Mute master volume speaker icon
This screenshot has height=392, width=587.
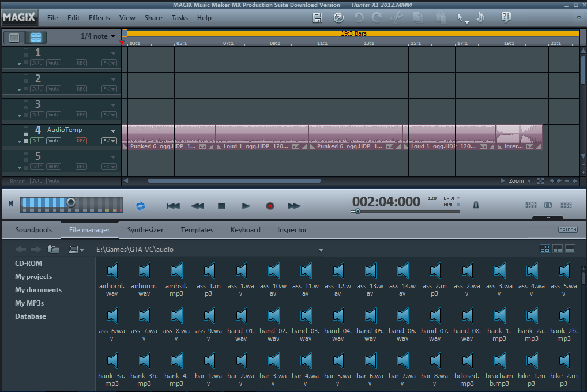11,203
